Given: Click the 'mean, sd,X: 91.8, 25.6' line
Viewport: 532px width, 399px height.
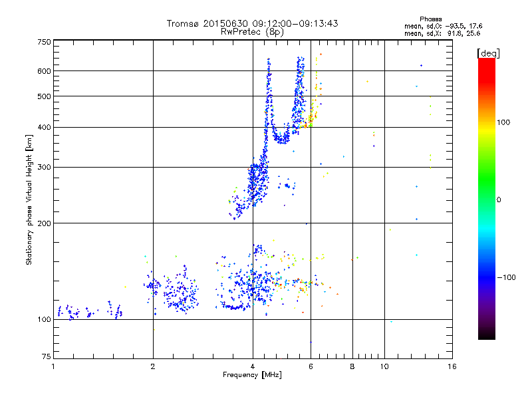Looking at the screenshot, I should pyautogui.click(x=442, y=33).
